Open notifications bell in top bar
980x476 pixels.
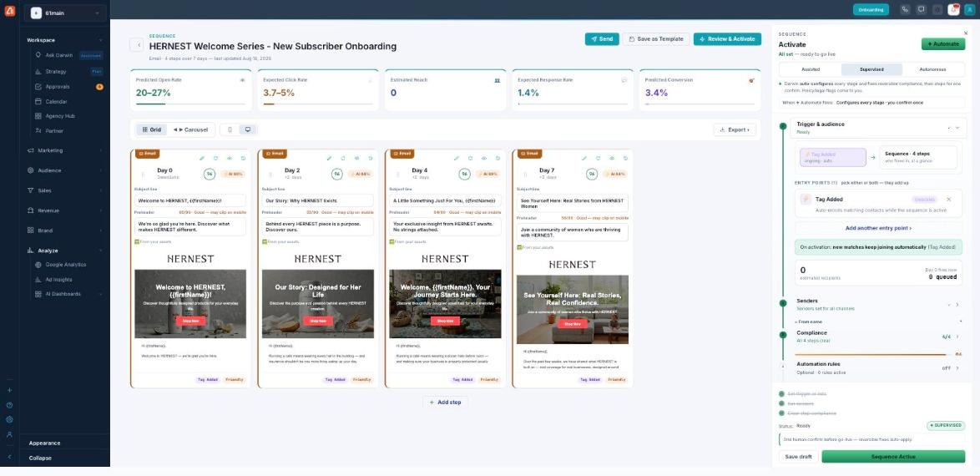point(954,9)
